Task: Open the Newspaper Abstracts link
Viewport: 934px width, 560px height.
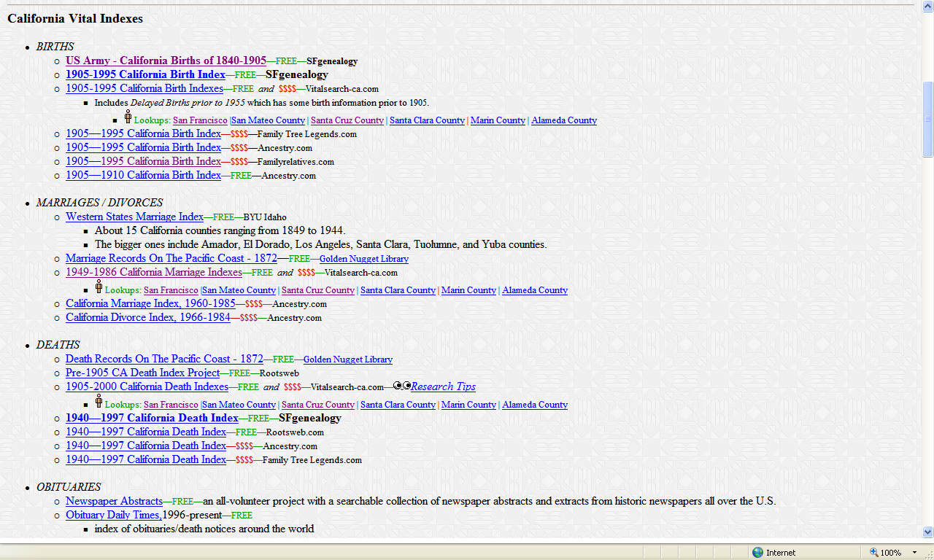Action: (x=114, y=501)
